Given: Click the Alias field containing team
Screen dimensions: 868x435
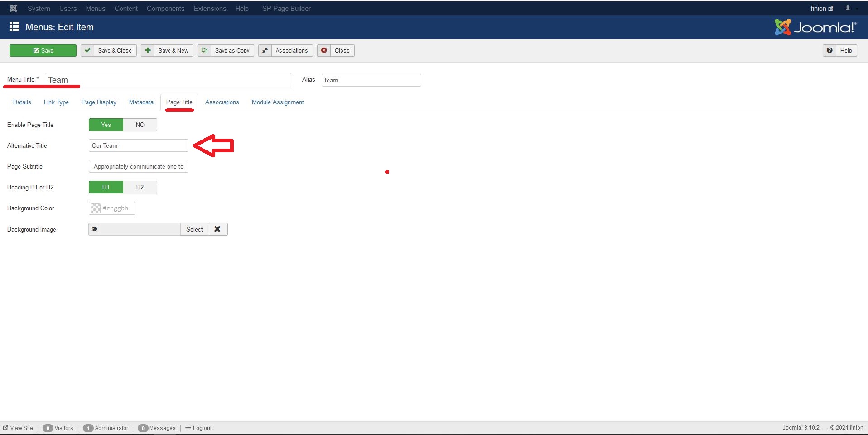Looking at the screenshot, I should pyautogui.click(x=371, y=80).
